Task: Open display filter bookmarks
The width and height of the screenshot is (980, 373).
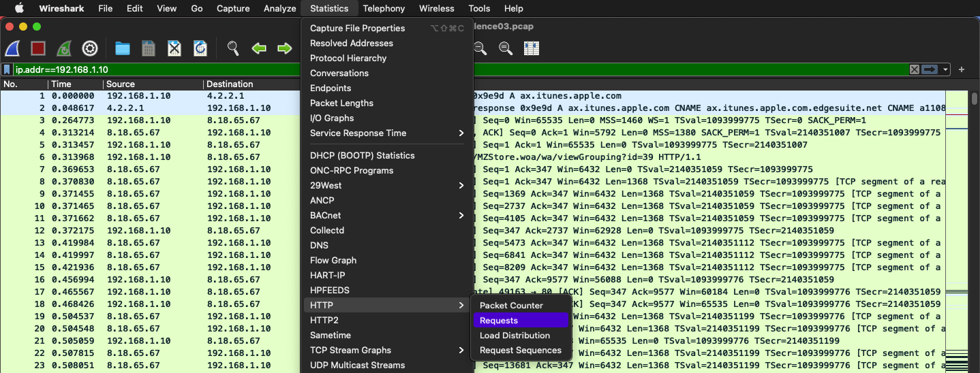Action: click(7, 69)
